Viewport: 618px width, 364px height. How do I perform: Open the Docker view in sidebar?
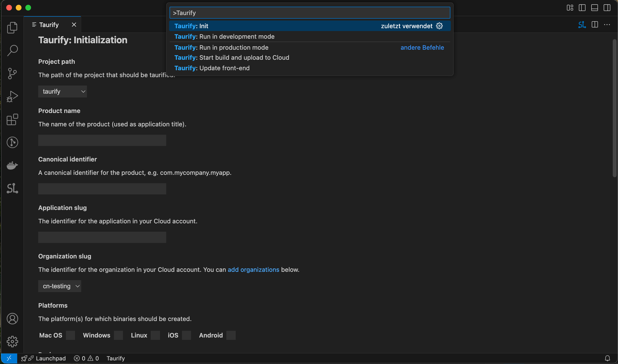[x=12, y=166]
